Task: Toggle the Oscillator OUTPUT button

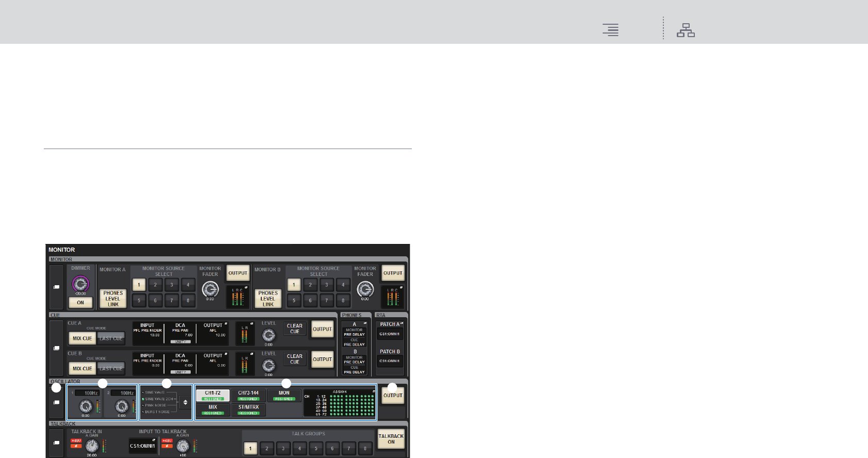Action: [x=393, y=396]
